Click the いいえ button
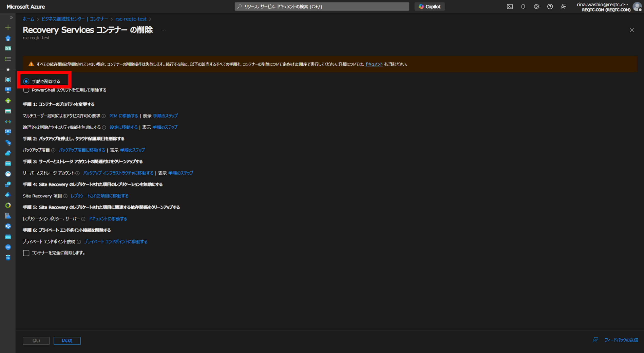 (67, 341)
